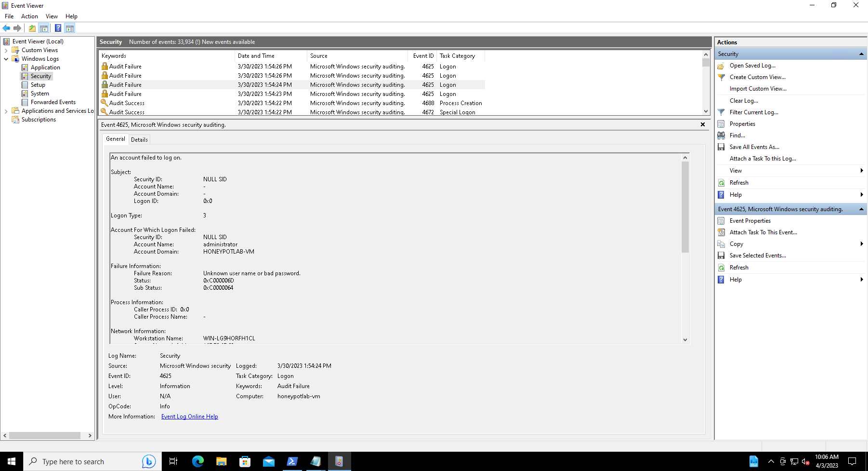Click the System log icon in tree
This screenshot has height=471, width=868.
click(x=25, y=94)
